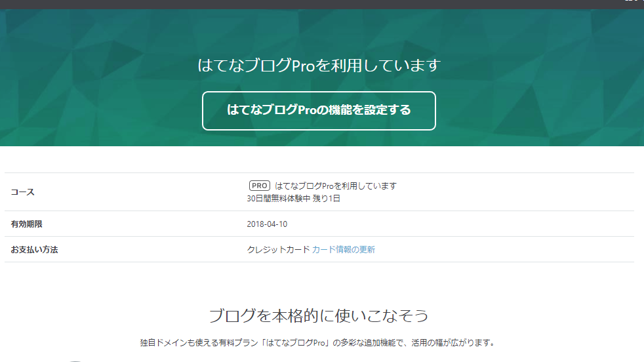The width and height of the screenshot is (644, 362).
Task: Click the 有効期限 row label
Action: click(x=27, y=224)
